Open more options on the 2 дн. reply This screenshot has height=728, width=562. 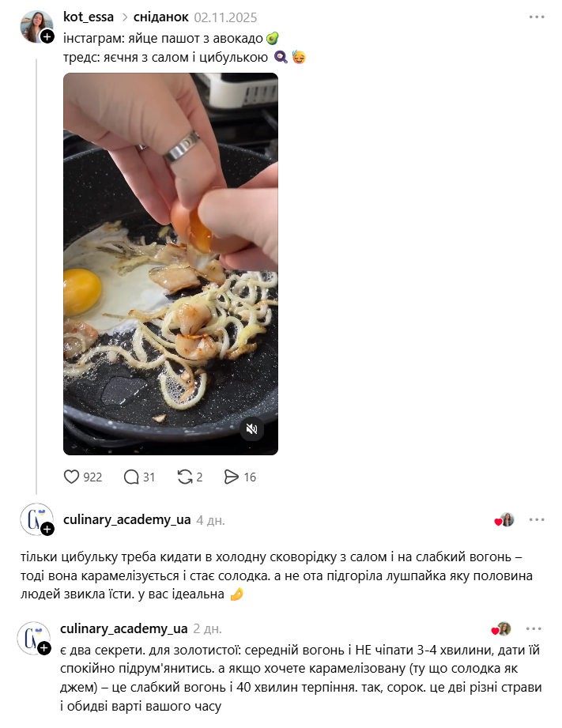pos(534,628)
